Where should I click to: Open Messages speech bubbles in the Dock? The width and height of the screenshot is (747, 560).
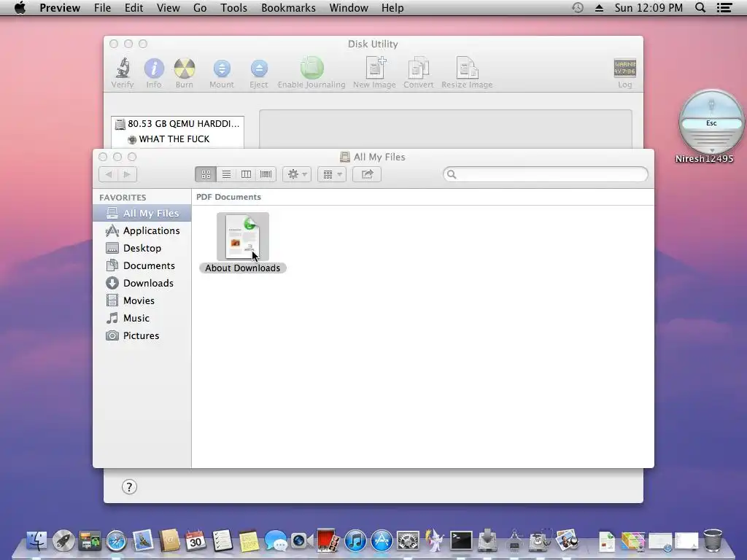click(275, 542)
